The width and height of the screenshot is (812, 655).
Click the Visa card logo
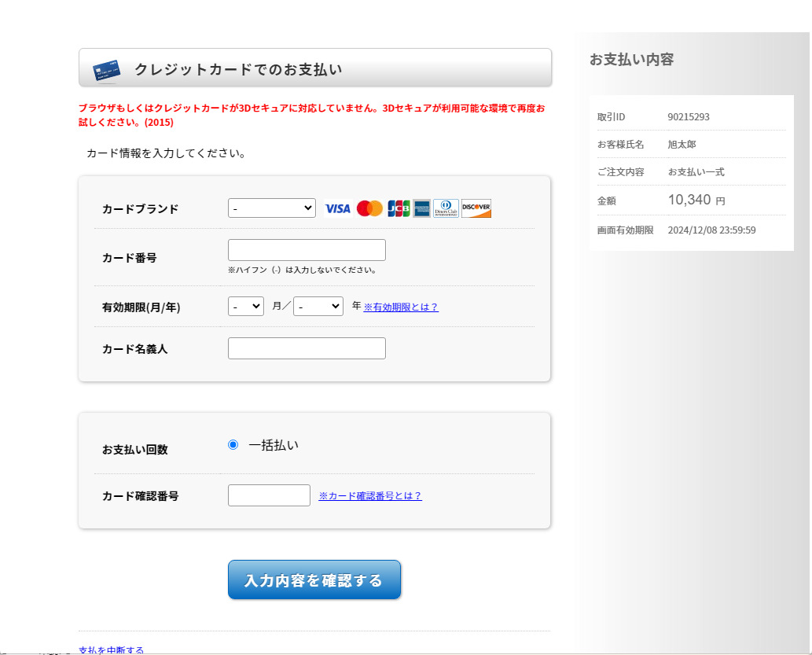click(337, 208)
